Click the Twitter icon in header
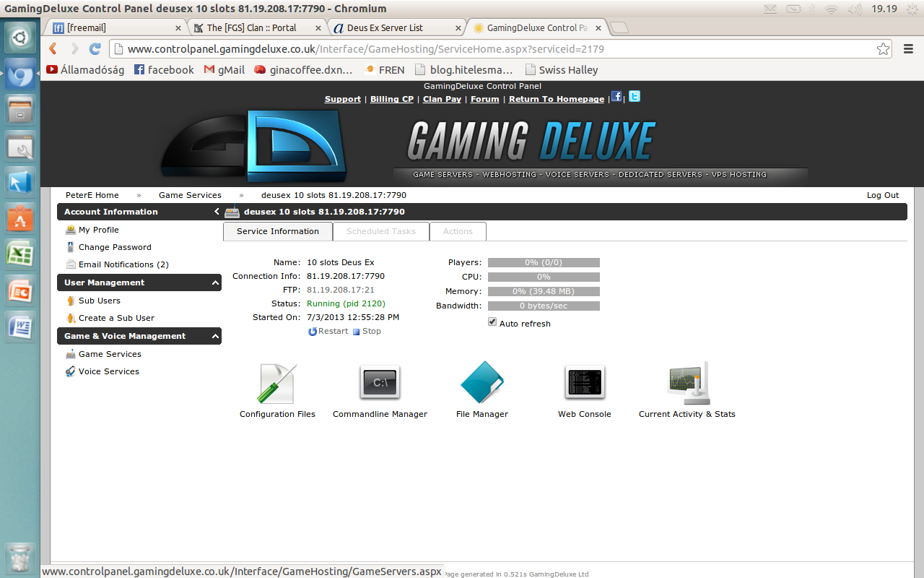Viewport: 924px width, 578px height. [x=635, y=97]
